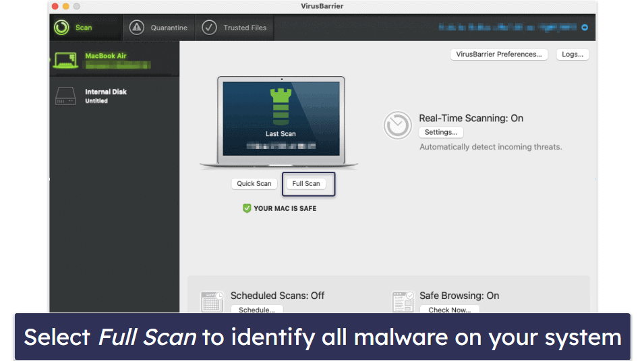Switch to the Quarantine tab
This screenshot has width=644, height=361.
point(159,28)
